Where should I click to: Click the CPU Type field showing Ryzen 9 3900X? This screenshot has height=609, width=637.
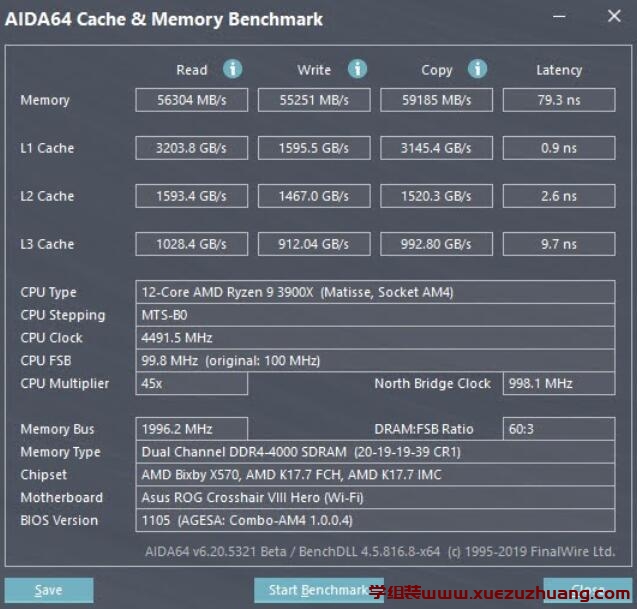pos(375,292)
